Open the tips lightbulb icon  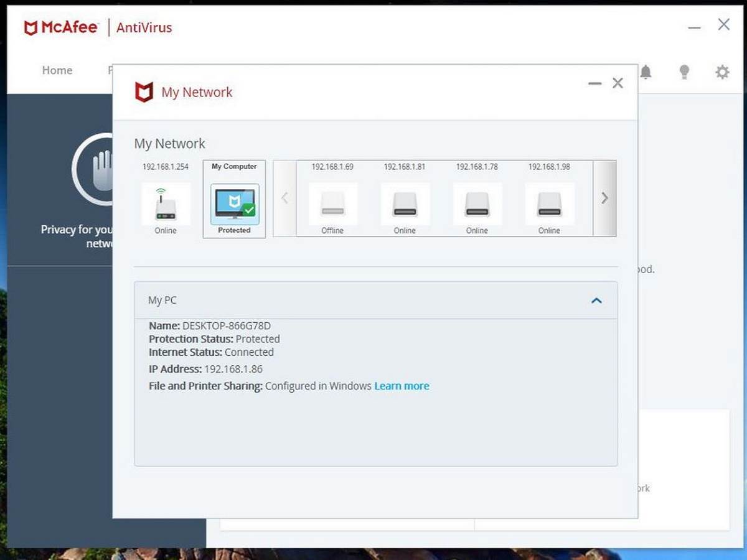pyautogui.click(x=684, y=72)
